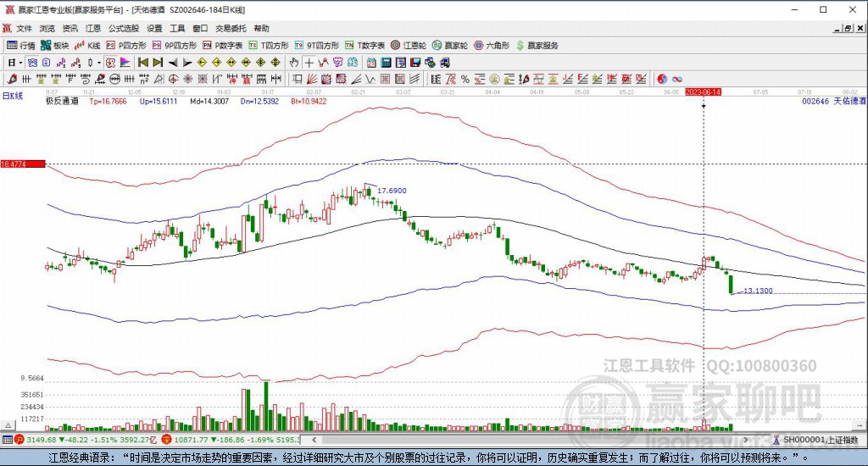The image size is (868, 466).
Task: Open the 窗口 menu
Action: click(x=200, y=28)
